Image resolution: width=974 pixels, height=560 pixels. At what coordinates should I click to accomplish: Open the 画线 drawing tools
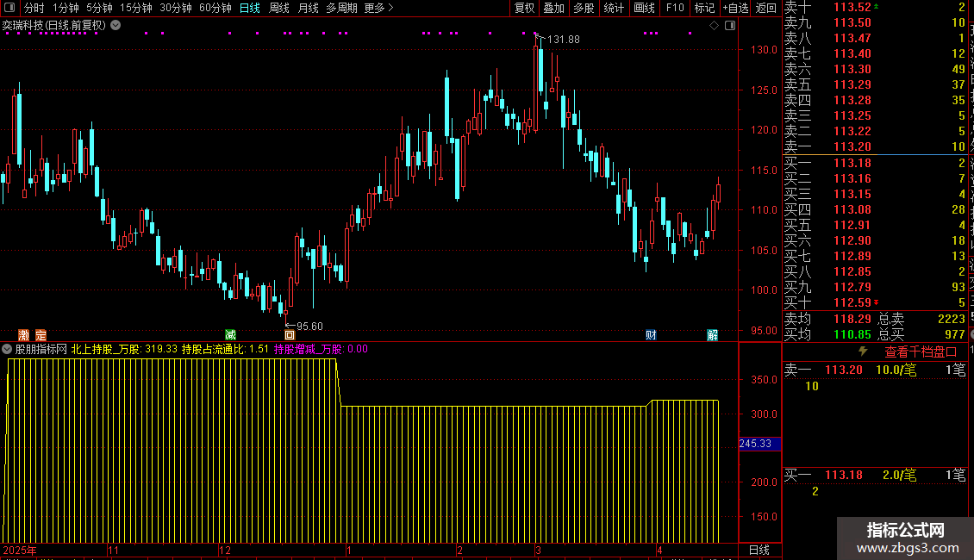tap(644, 8)
